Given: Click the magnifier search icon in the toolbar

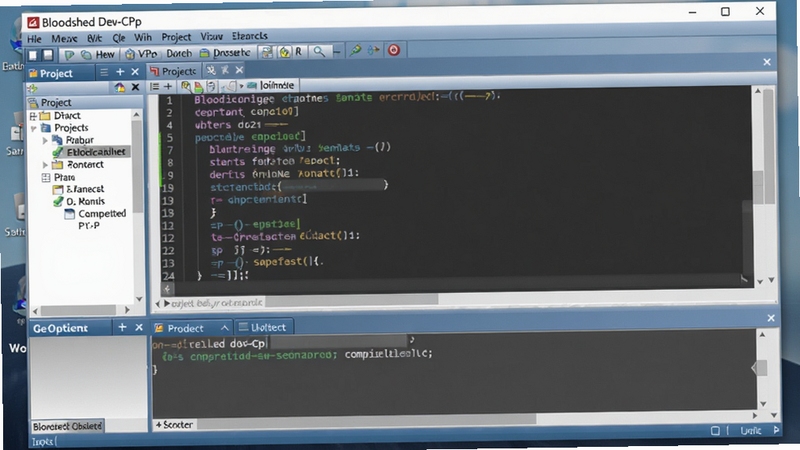Looking at the screenshot, I should (319, 52).
